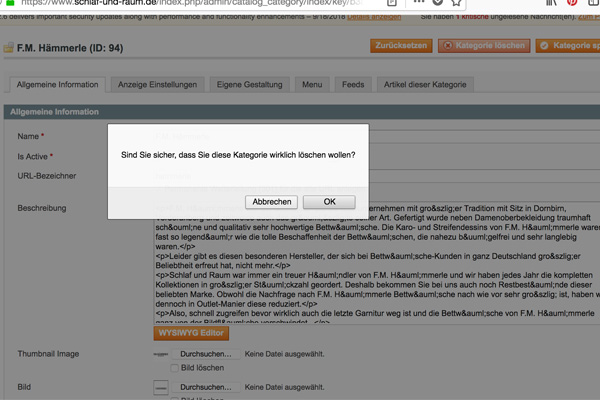Click the Bild preview thumbnail icon
The image size is (600, 400).
pos(160,386)
